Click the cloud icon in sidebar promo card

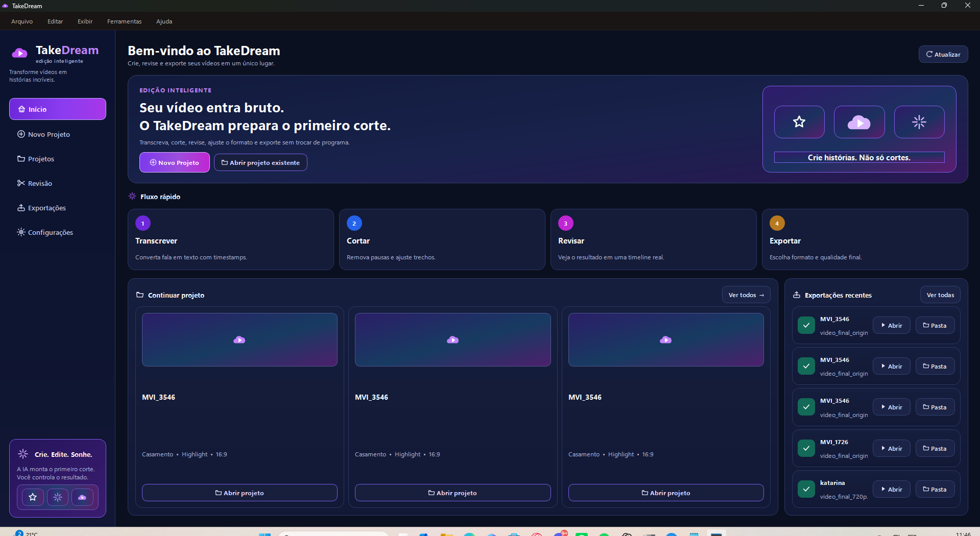pos(82,497)
